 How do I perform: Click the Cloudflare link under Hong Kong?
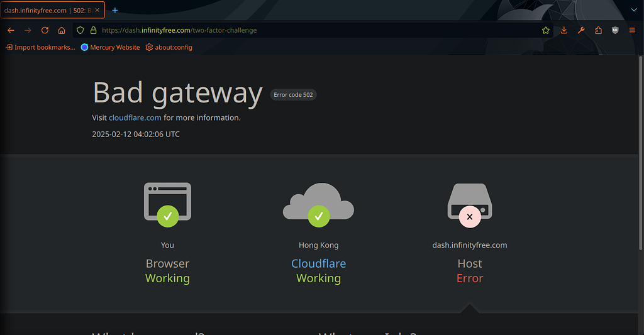(318, 263)
